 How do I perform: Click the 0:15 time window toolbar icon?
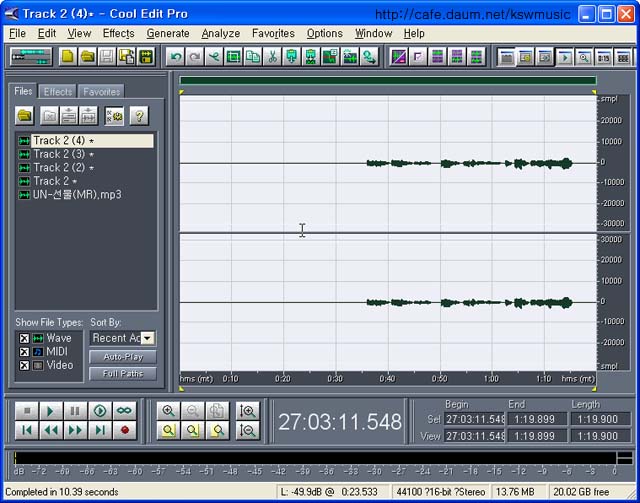pos(604,57)
